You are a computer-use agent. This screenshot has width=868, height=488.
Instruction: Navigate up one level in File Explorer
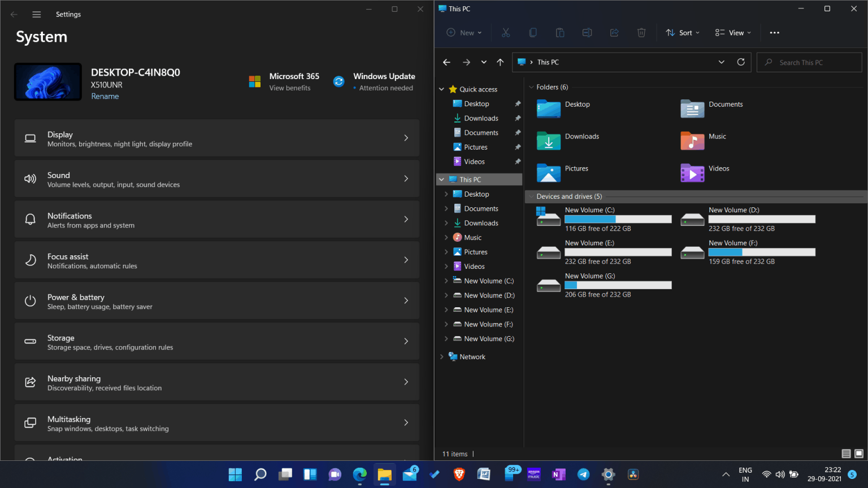pyautogui.click(x=500, y=62)
